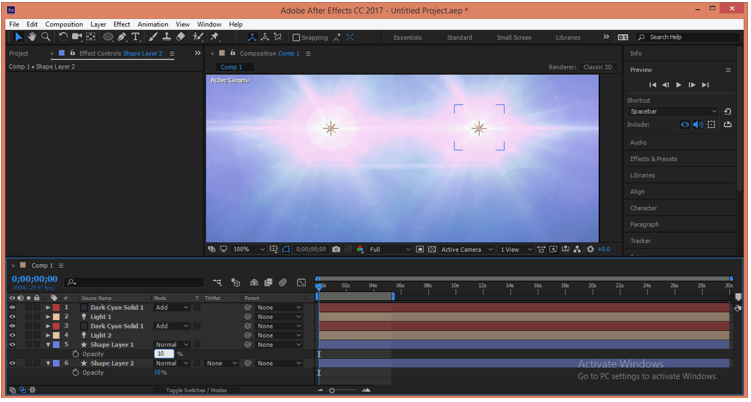Select the Puppet Pin tool
This screenshot has width=751, height=402.
pos(215,37)
